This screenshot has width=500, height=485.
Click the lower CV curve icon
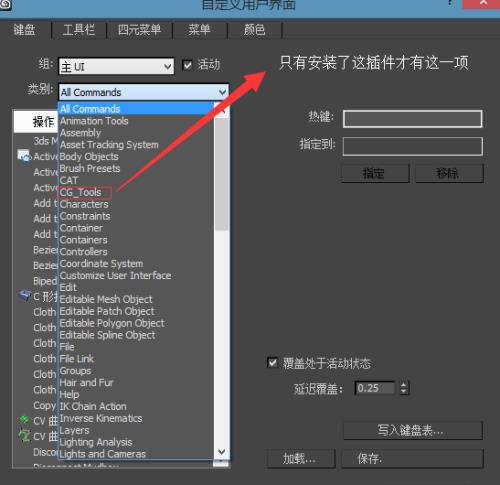(x=24, y=435)
